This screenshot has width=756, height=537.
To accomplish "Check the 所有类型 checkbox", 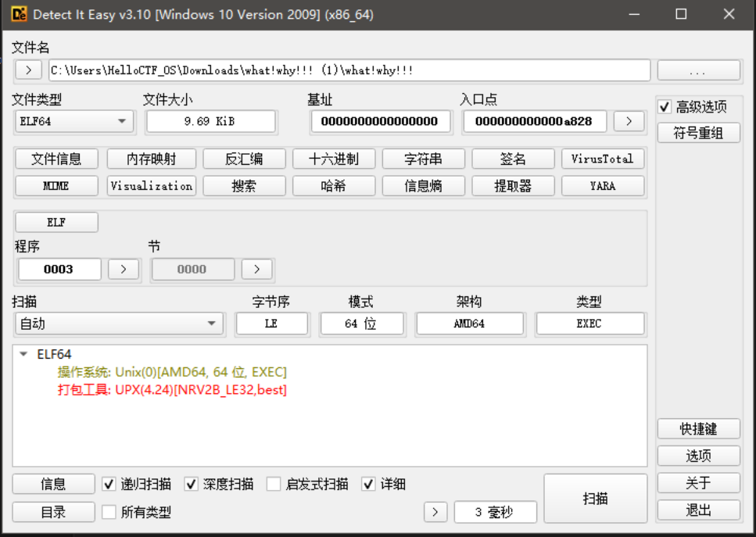I will (x=109, y=513).
